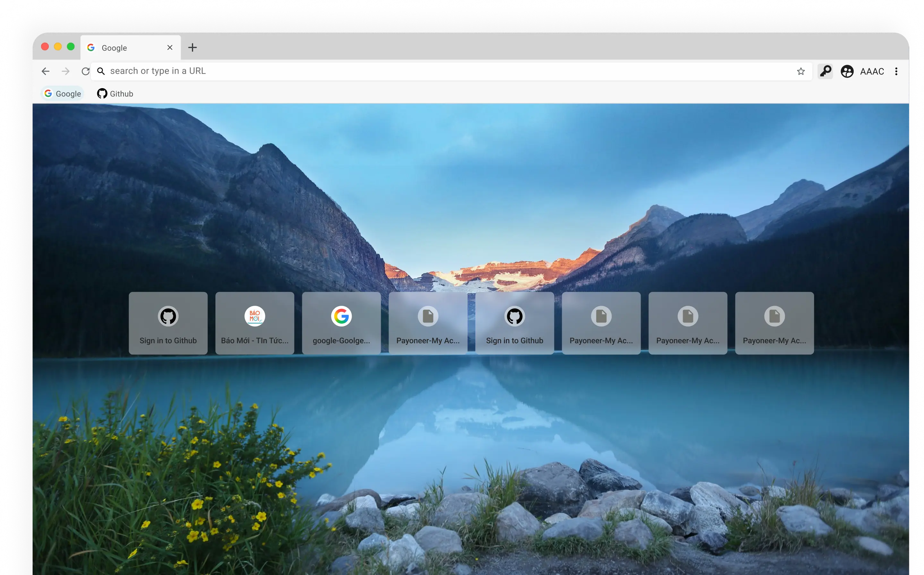
Task: Click the search magnifier icon in address bar
Action: coord(101,71)
